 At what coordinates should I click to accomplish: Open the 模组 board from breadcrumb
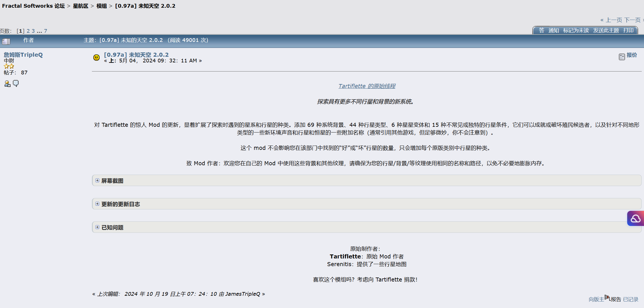pyautogui.click(x=101, y=6)
